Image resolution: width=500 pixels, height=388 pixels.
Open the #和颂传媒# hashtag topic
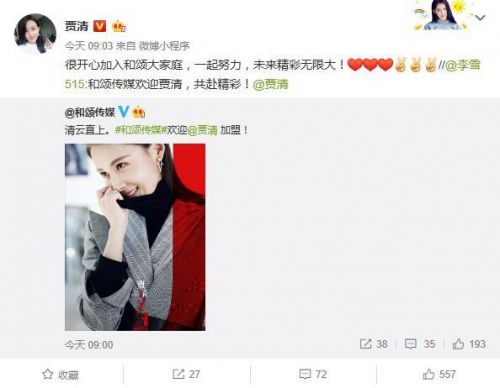(138, 130)
